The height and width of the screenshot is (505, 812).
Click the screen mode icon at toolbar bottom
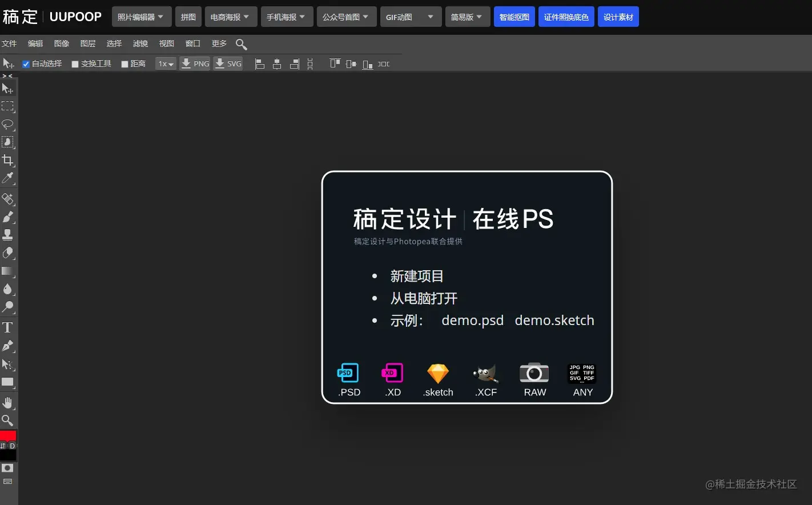click(x=7, y=482)
